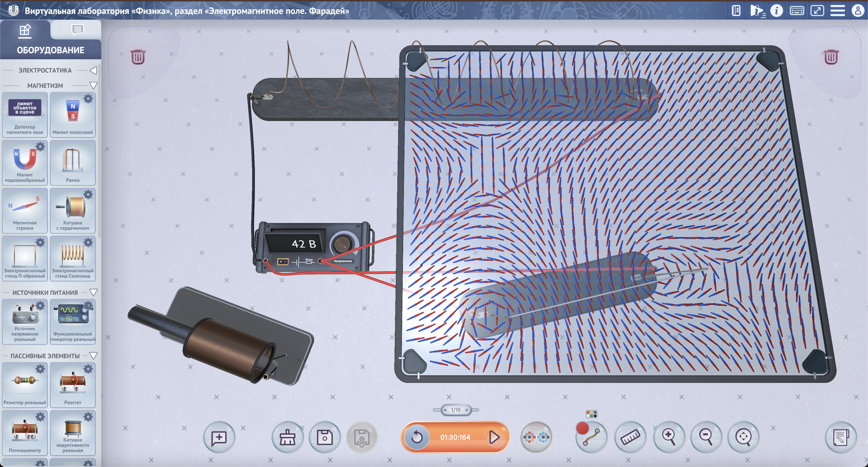
Task: Click the save scene floppy icon
Action: click(324, 437)
